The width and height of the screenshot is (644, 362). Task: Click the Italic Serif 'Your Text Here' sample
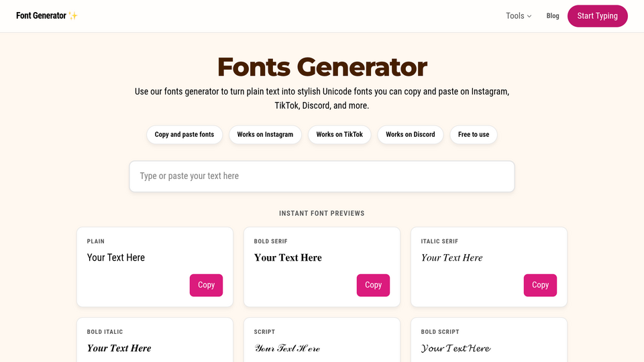click(451, 257)
